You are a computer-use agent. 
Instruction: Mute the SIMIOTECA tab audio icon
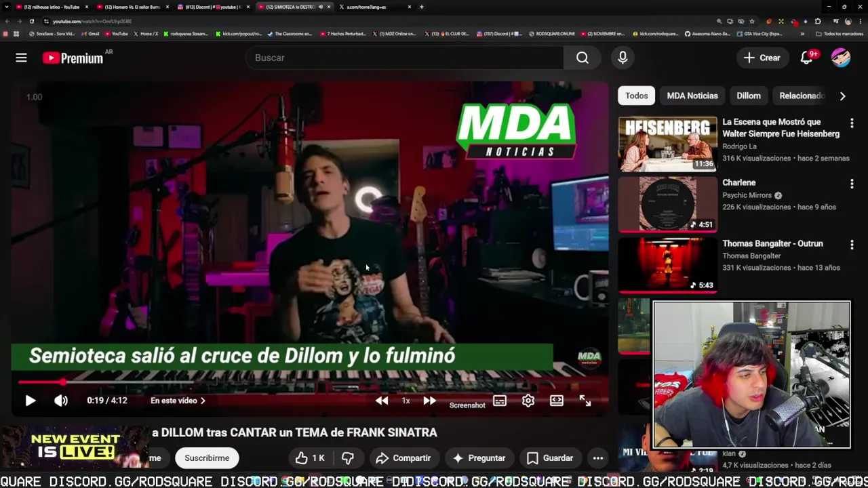[x=321, y=7]
